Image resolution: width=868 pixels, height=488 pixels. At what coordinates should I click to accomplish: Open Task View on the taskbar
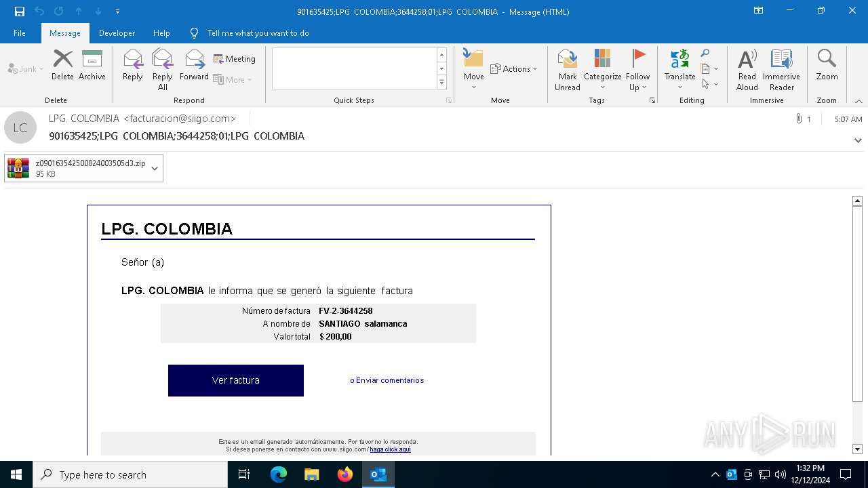click(244, 474)
